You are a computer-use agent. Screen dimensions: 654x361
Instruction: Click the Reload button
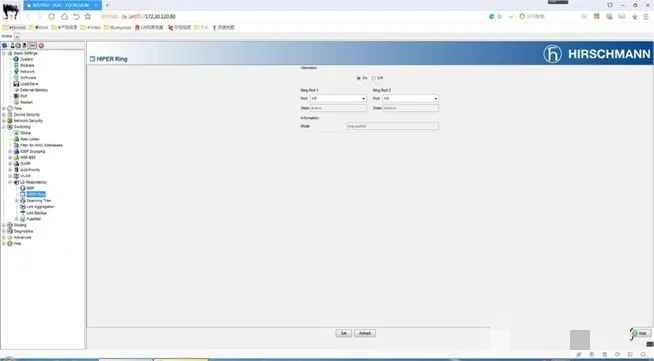pyautogui.click(x=365, y=333)
